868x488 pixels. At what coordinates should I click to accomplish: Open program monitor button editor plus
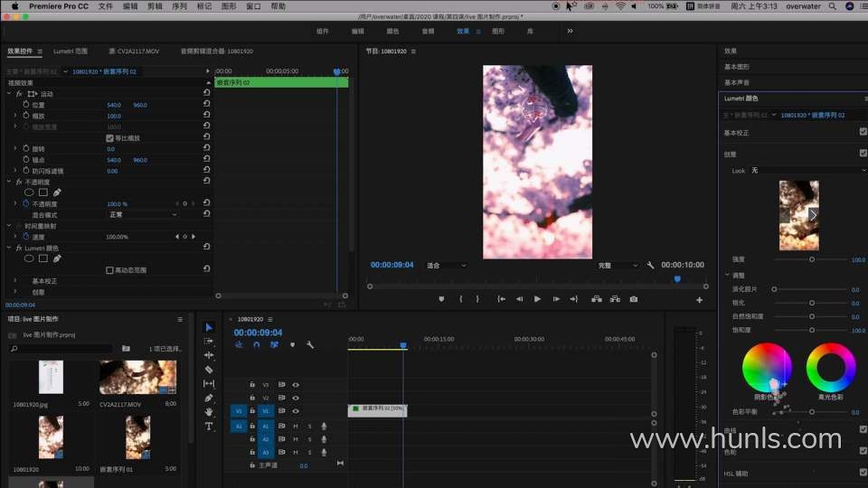click(699, 300)
